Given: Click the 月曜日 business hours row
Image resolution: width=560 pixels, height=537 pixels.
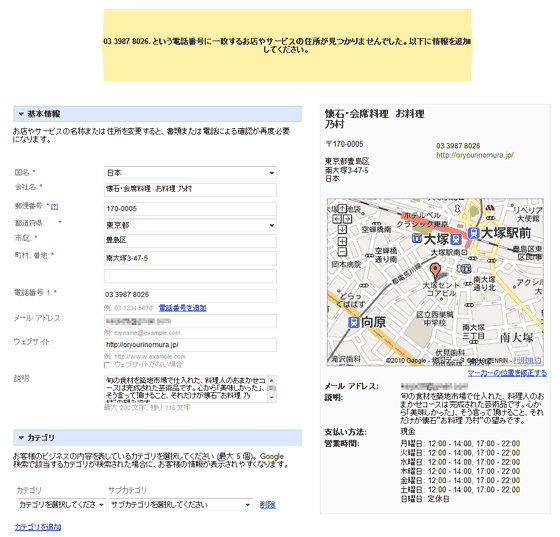Looking at the screenshot, I should point(460,443).
